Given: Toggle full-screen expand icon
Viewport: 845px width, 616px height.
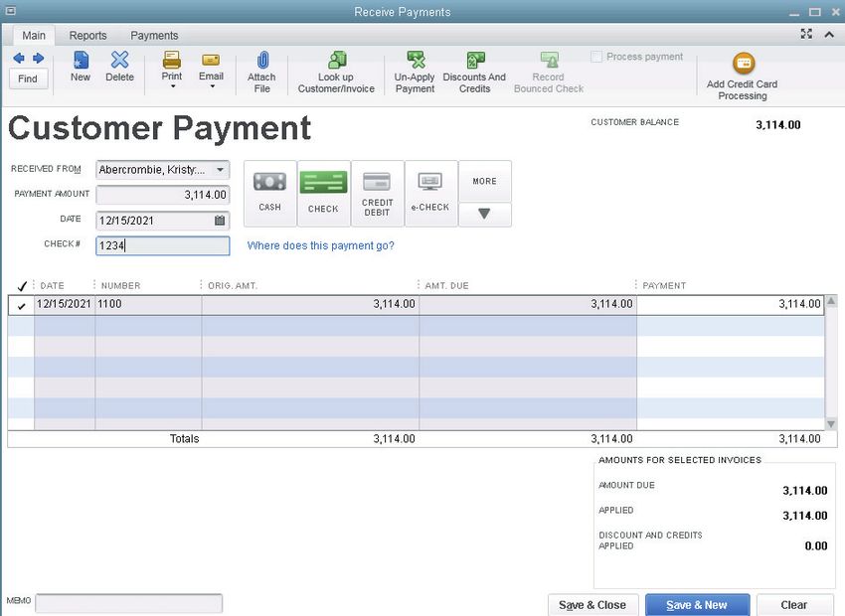Looking at the screenshot, I should 806,34.
